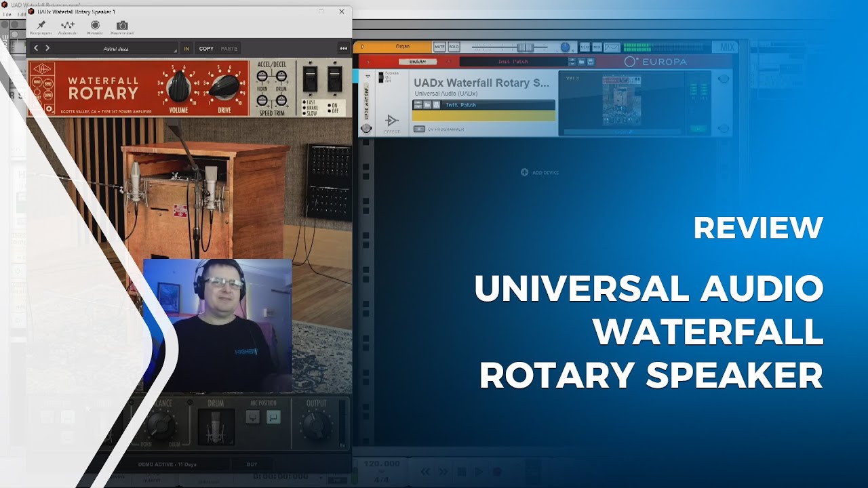Click the Europa logo circle icon

(x=631, y=62)
